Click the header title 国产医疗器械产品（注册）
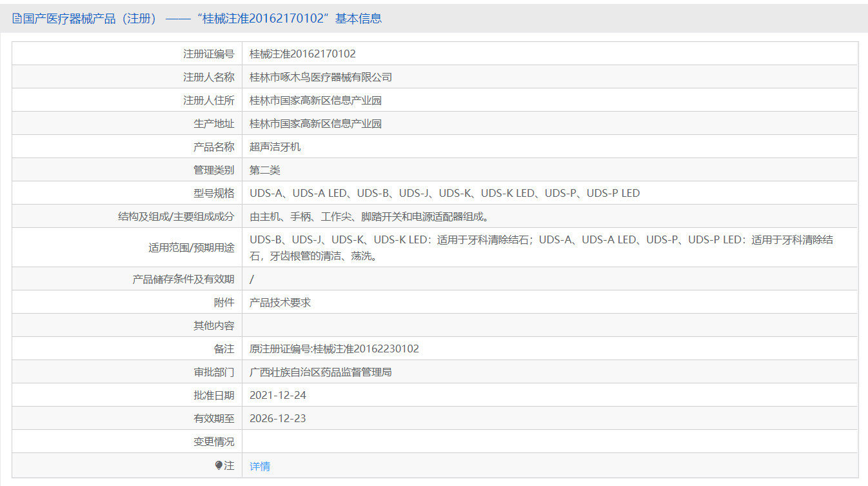 [x=90, y=19]
